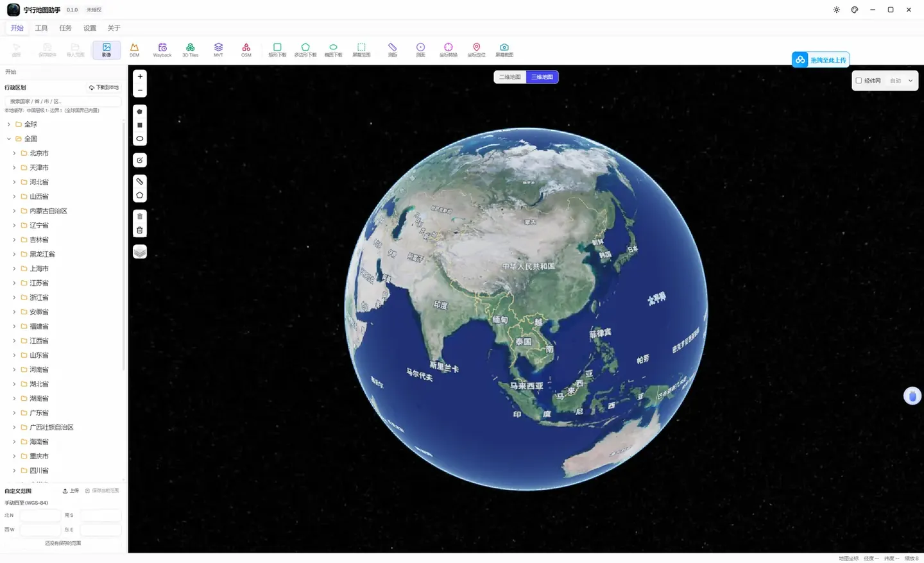Viewport: 924px width, 563px height.
Task: Activate the 矩形下载 rectangle download tool
Action: 277,50
